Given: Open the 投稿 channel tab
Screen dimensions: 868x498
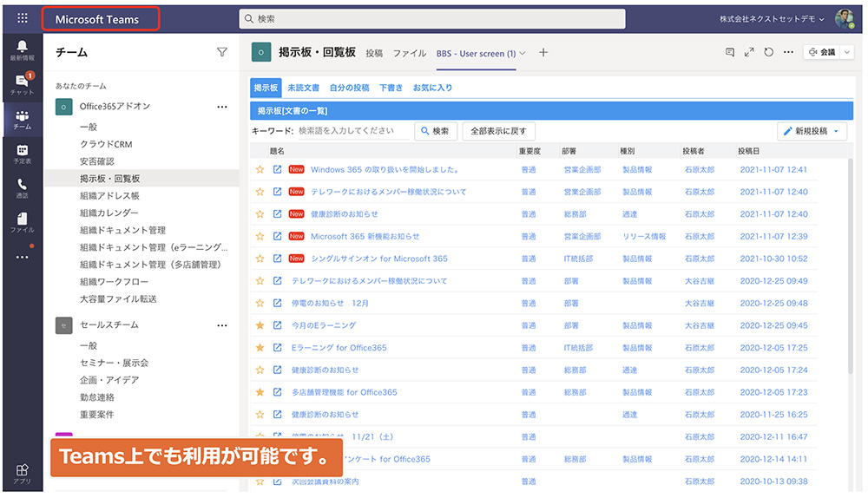Looking at the screenshot, I should pyautogui.click(x=374, y=53).
